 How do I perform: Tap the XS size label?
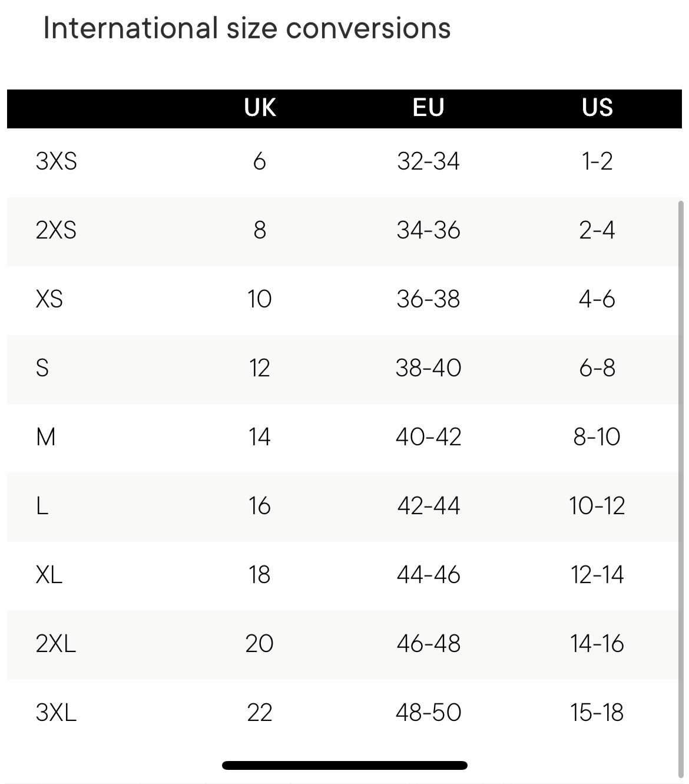point(49,299)
